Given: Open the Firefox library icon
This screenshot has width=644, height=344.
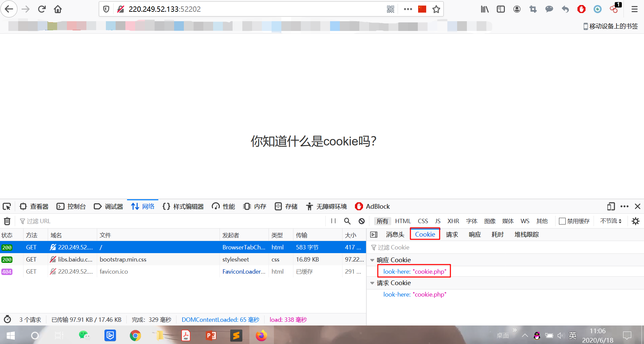Looking at the screenshot, I should (484, 9).
